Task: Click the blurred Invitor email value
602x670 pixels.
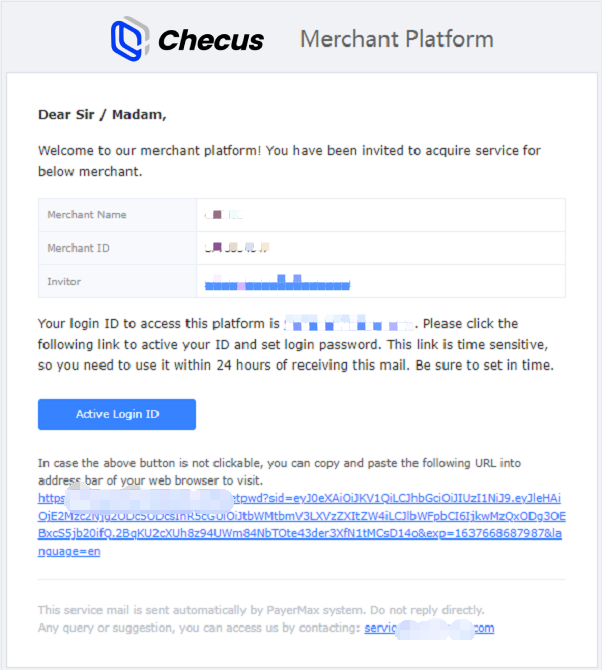Action: coord(277,283)
